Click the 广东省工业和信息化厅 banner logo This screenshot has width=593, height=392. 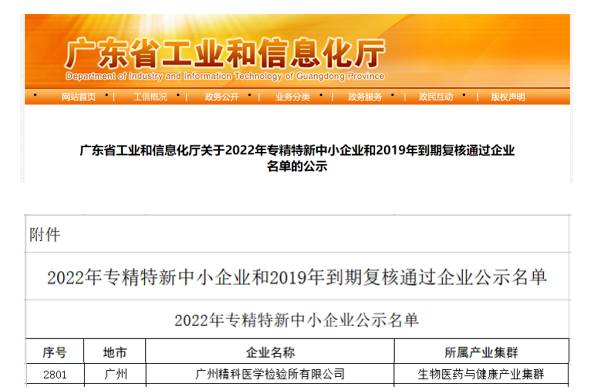tap(225, 53)
